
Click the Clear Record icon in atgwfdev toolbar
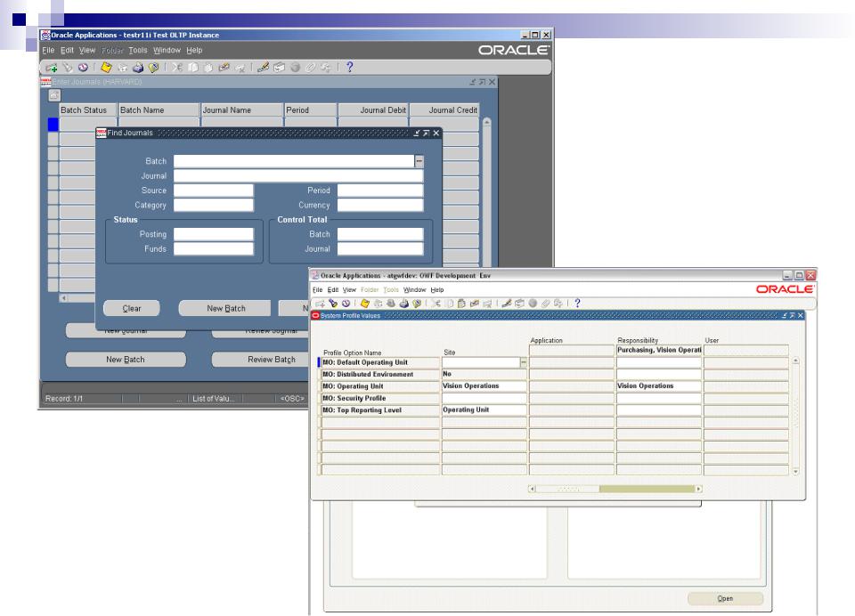pos(475,303)
